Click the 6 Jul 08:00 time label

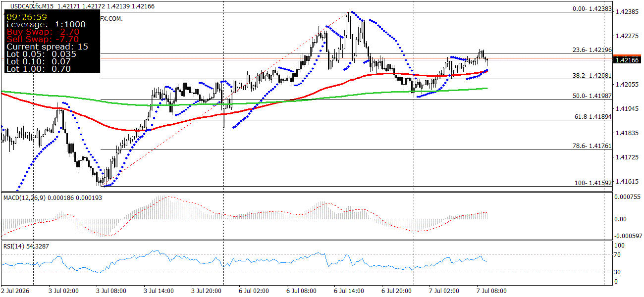click(x=302, y=291)
